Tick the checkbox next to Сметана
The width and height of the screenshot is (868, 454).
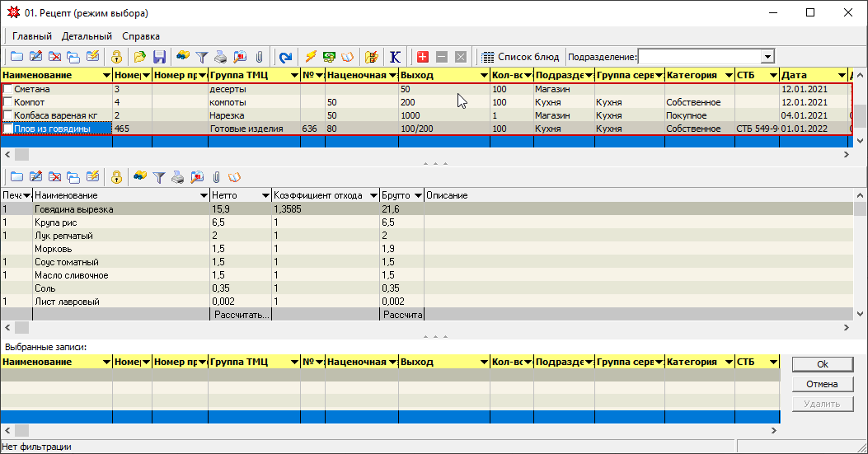point(8,89)
